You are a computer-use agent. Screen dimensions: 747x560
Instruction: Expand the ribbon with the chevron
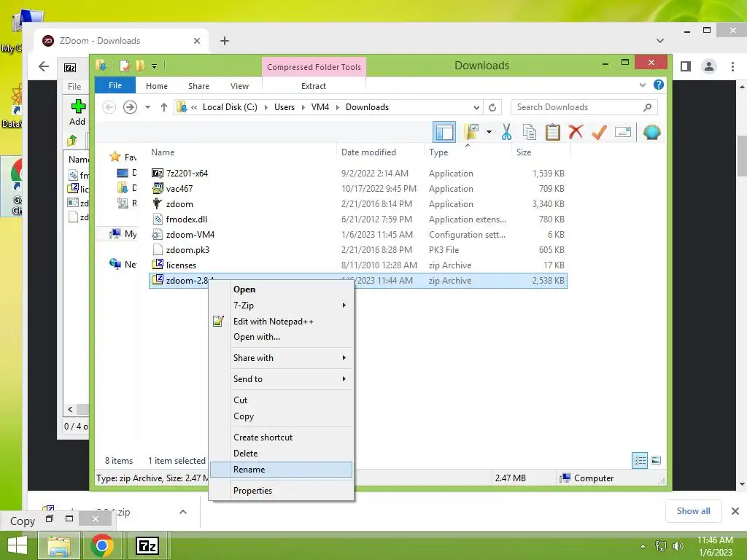[642, 85]
